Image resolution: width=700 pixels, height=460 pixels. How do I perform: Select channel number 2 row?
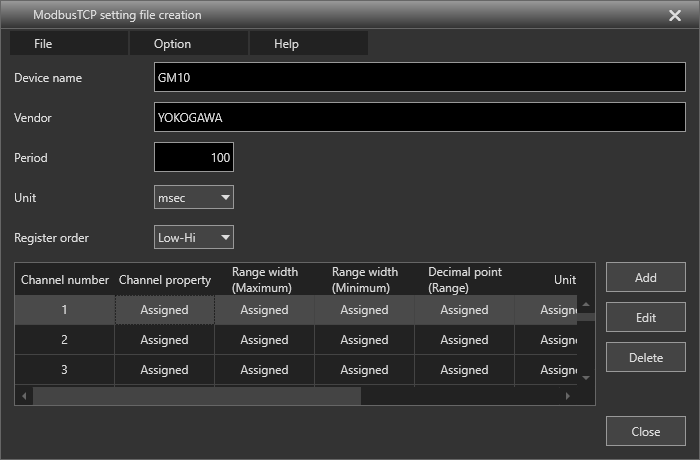coord(64,340)
